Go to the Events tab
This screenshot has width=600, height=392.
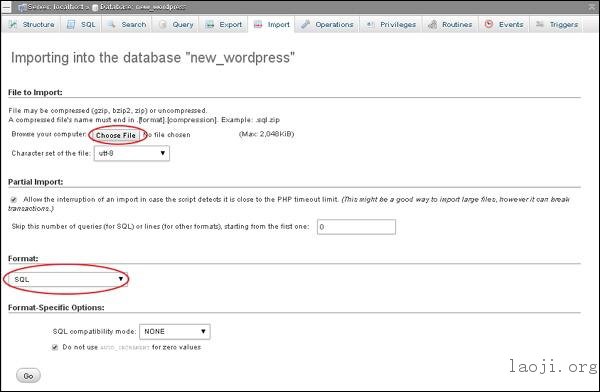pyautogui.click(x=504, y=24)
